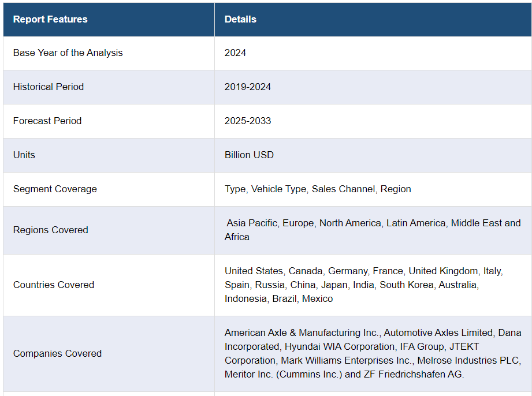Click the 2025-2033 forecast value
Screen dimensions: 532x396
pos(248,121)
